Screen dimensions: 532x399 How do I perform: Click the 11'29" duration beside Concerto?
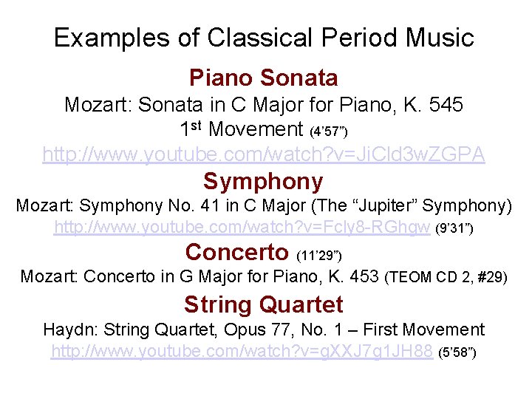319,256
